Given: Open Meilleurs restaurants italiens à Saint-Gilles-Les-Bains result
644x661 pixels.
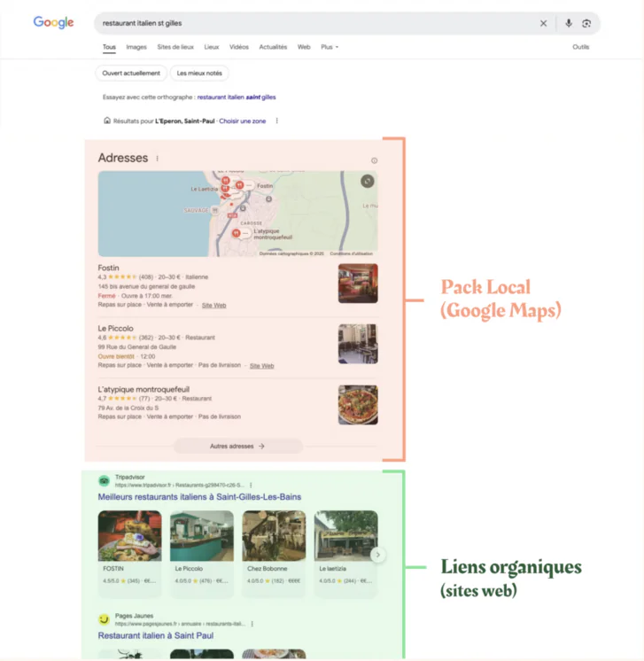Looking at the screenshot, I should 199,497.
